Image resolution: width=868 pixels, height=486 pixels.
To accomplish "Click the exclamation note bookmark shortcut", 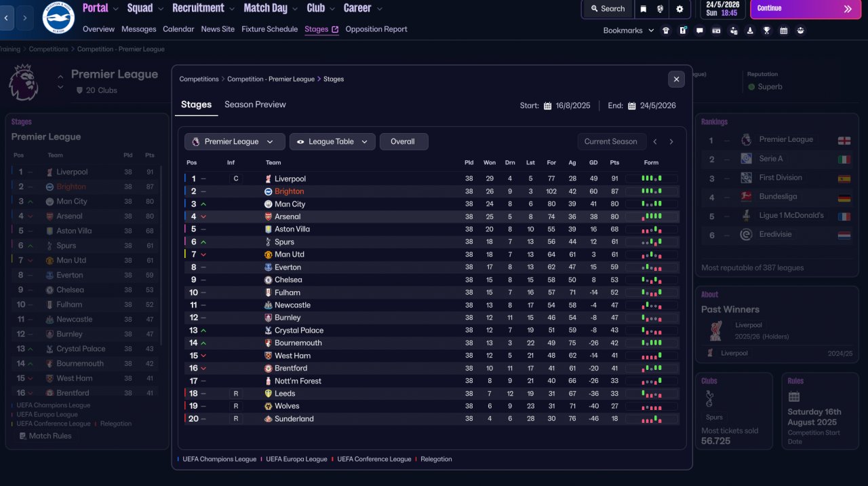I will [x=683, y=31].
